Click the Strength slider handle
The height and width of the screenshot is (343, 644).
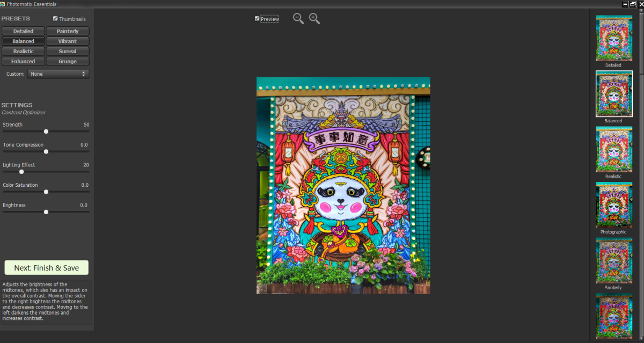tap(46, 131)
